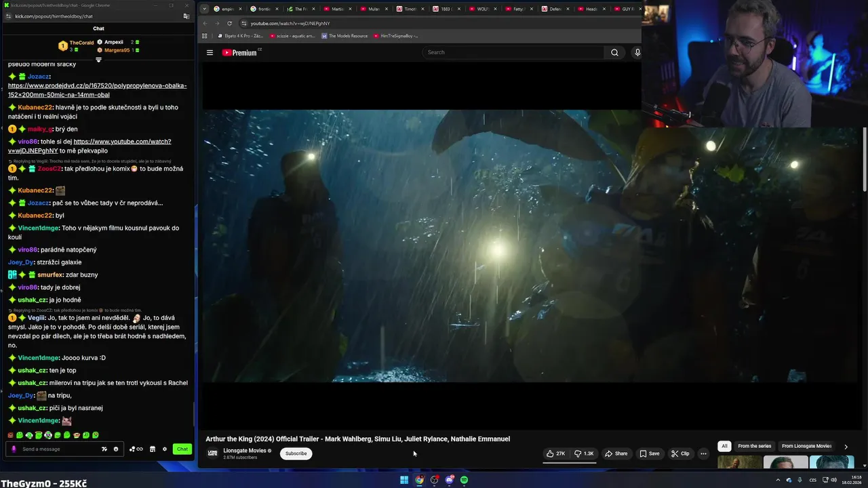Open the 16:18 clock and calendar
Image resolution: width=868 pixels, height=488 pixels.
(852, 480)
